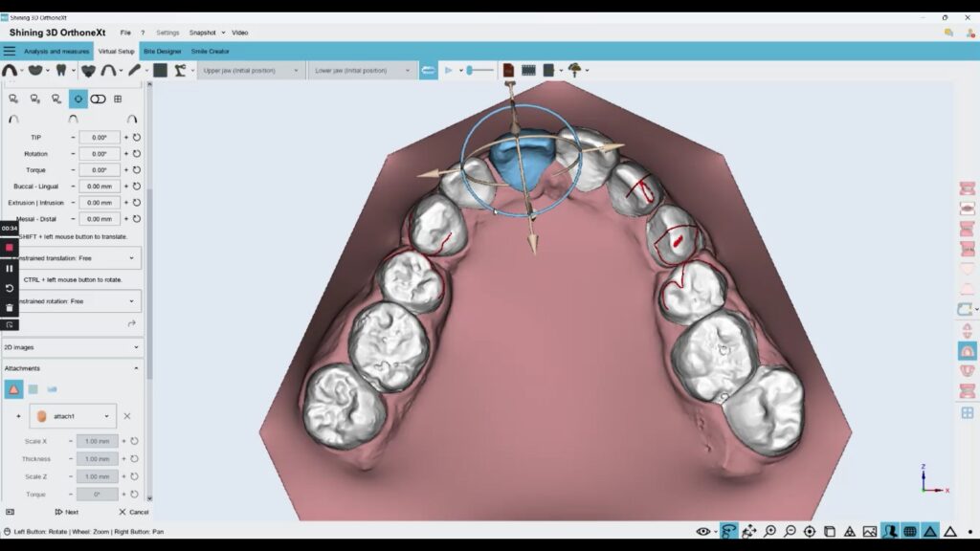980x551 pixels.
Task: Stop the screen recording with red square
Action: point(10,248)
